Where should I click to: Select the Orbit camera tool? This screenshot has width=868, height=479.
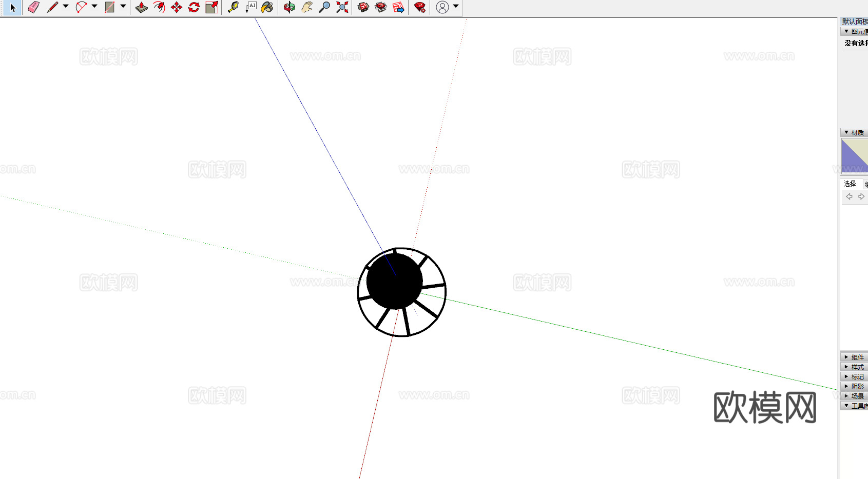click(x=290, y=7)
